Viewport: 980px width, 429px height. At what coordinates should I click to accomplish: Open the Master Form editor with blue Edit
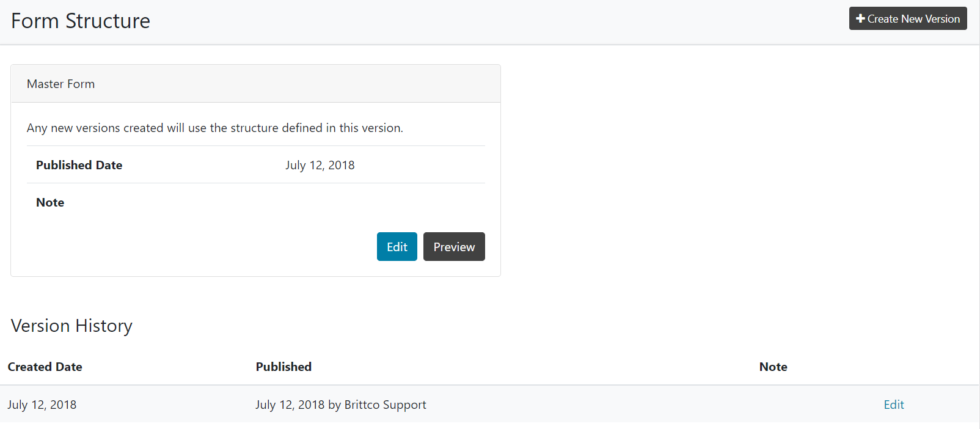(397, 247)
